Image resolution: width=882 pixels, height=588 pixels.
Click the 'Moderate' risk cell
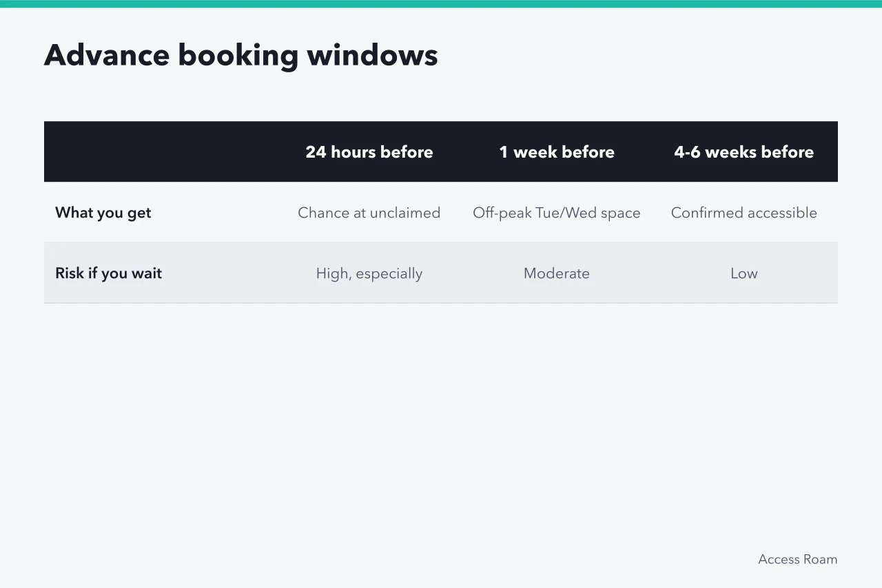(557, 273)
